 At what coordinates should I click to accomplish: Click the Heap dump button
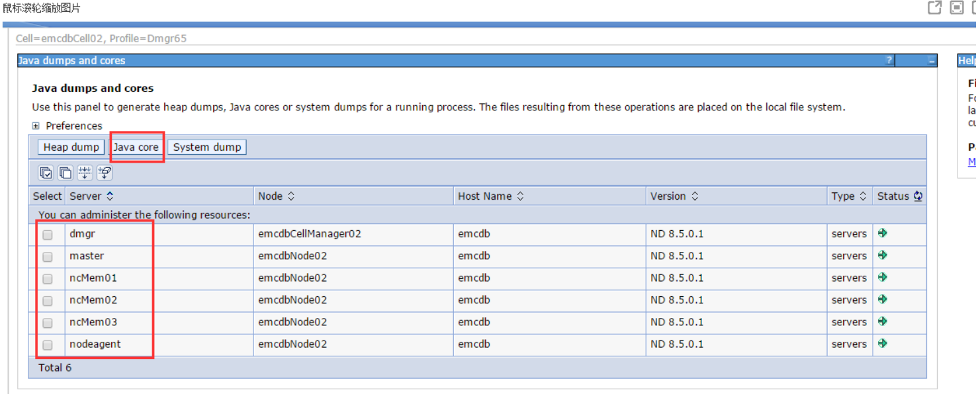(x=71, y=147)
